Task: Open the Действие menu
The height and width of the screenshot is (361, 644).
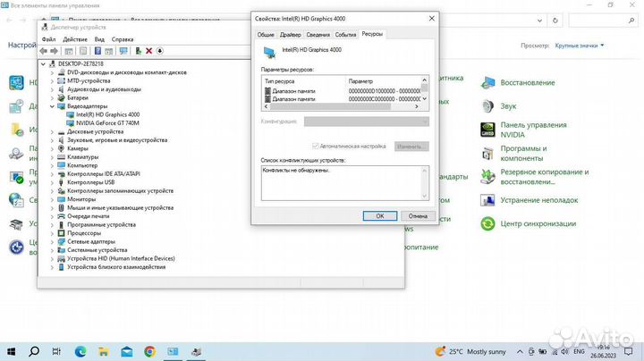Action: coord(75,39)
